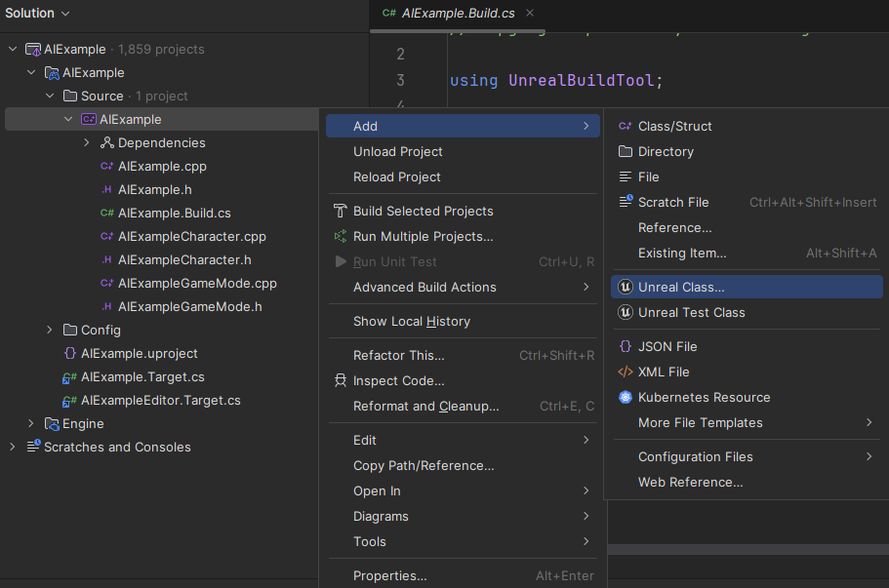Click the AIExample.Build.cs C# file icon
The width and height of the screenshot is (889, 588).
click(106, 213)
